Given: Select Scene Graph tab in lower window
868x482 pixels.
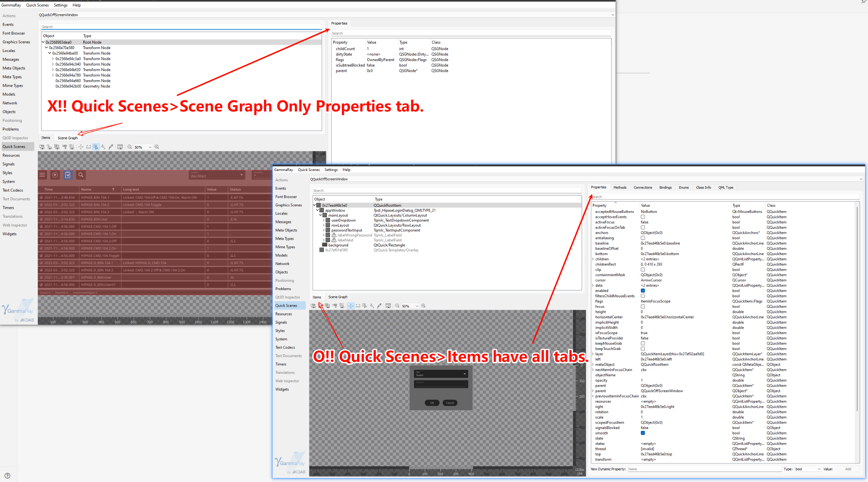Looking at the screenshot, I should (x=338, y=297).
